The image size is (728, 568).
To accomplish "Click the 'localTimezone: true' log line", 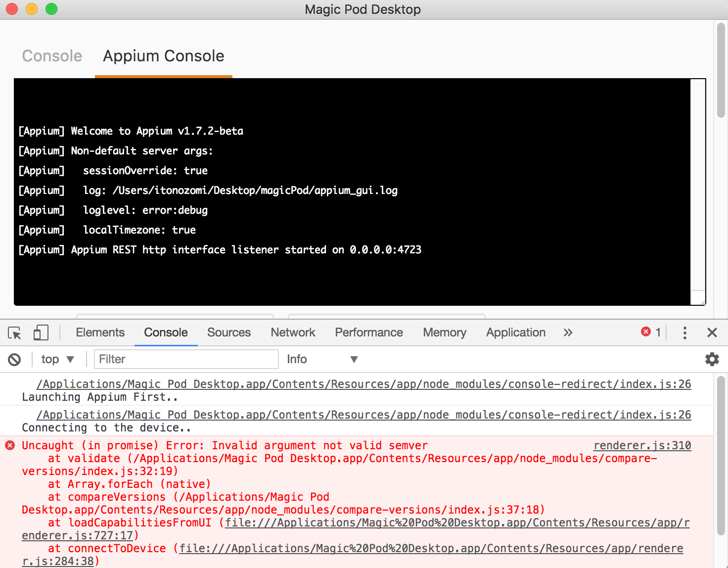I will tap(107, 230).
